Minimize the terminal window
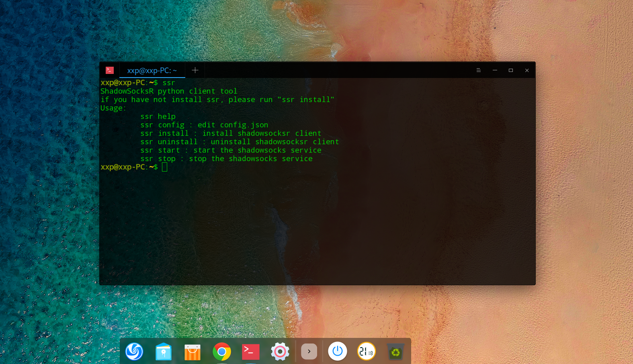This screenshot has height=364, width=633. (495, 70)
